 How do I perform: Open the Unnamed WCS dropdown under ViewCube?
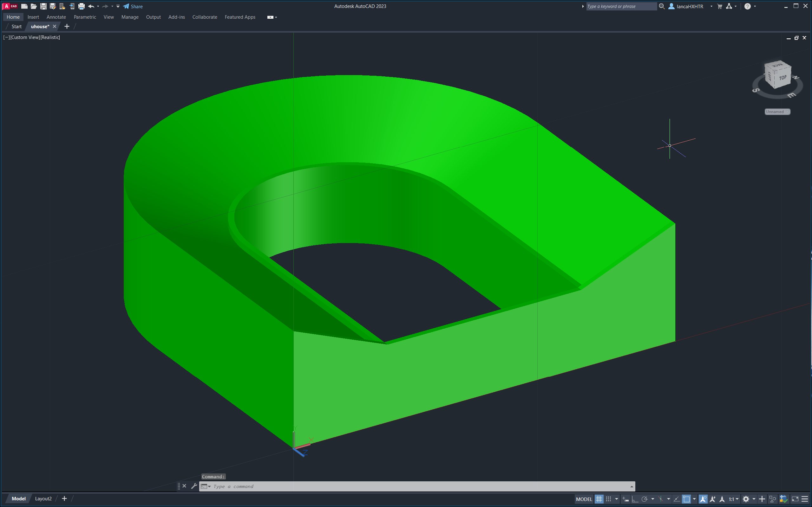[777, 112]
